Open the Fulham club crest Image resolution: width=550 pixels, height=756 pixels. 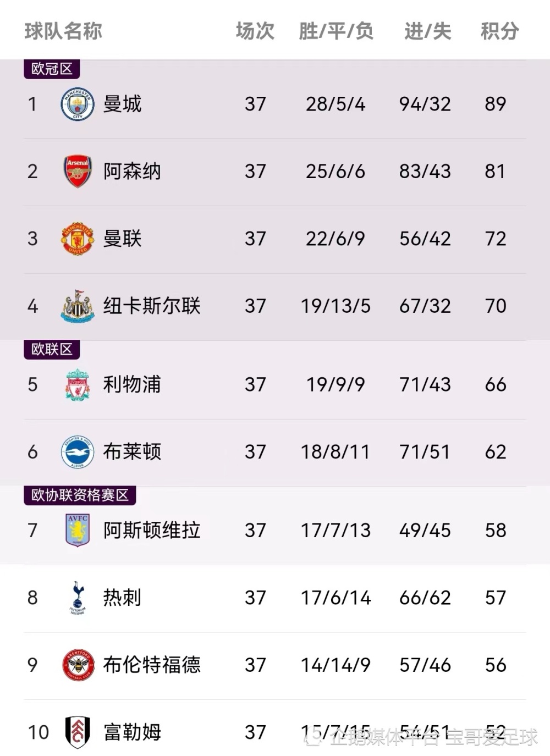click(x=78, y=732)
